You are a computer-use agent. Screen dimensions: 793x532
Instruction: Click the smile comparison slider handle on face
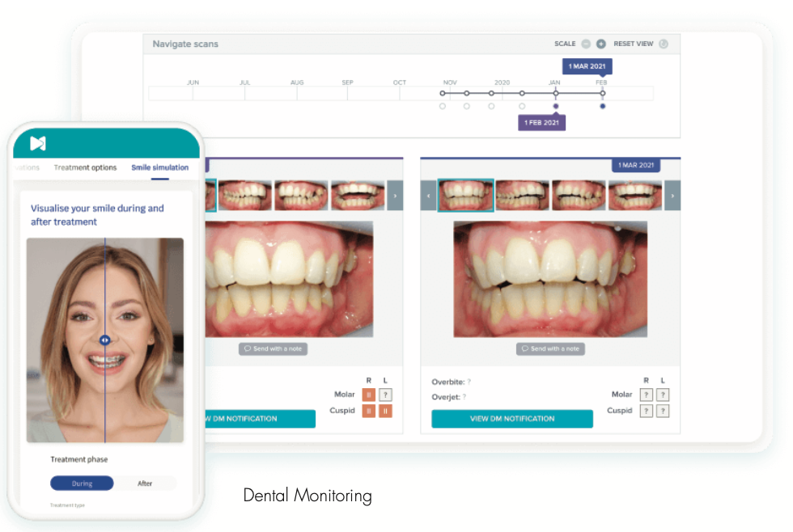click(104, 340)
